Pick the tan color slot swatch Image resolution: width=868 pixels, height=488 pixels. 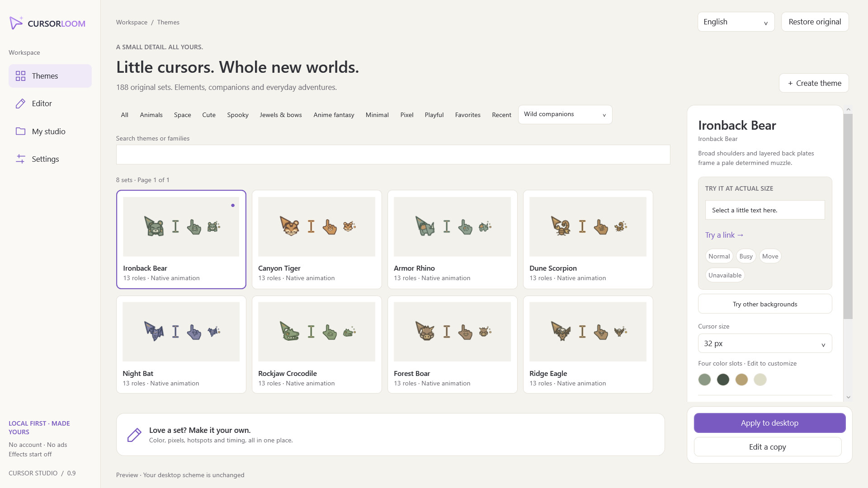tap(741, 380)
